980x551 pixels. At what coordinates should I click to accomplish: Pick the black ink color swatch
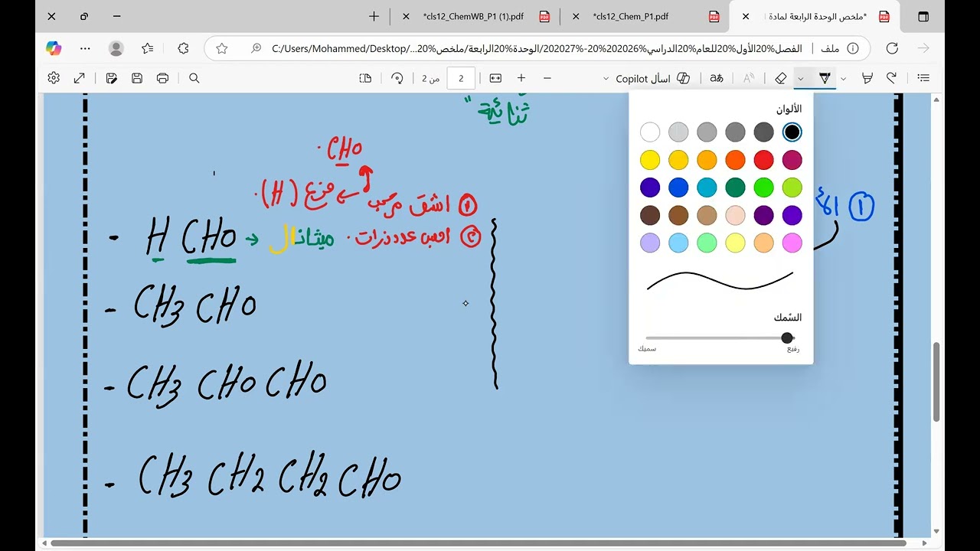coord(792,132)
